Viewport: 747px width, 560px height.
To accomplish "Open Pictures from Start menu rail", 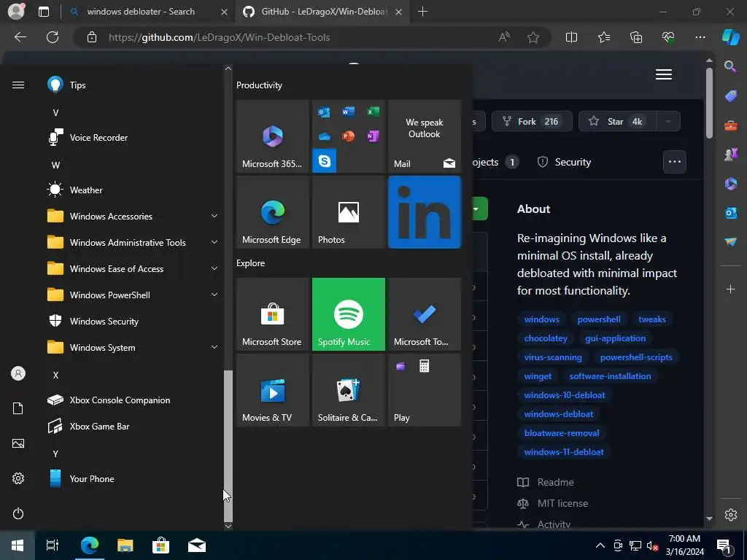I will pyautogui.click(x=18, y=443).
